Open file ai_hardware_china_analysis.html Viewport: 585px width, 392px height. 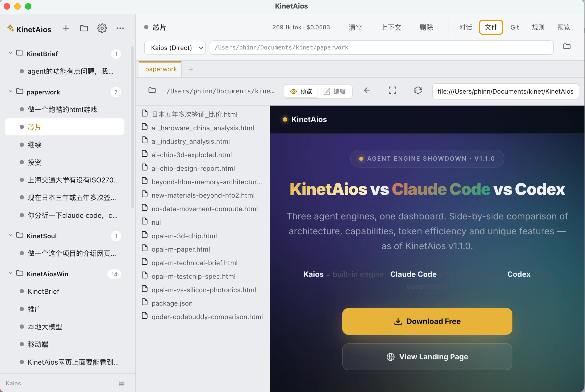202,128
